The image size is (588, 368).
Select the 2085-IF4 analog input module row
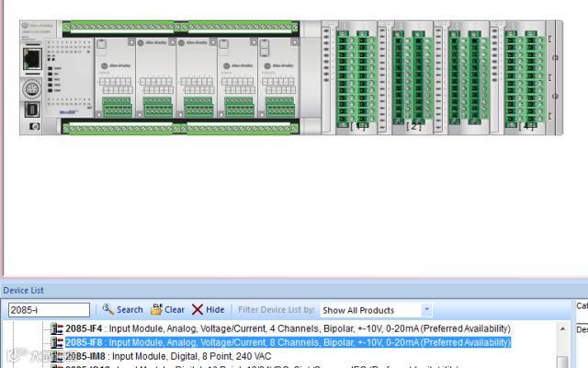[288, 328]
